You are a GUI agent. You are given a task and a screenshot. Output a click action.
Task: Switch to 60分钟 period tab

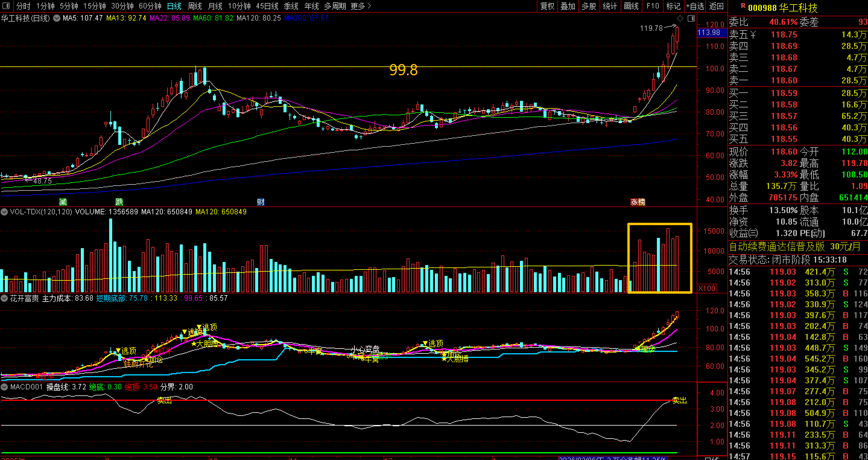150,6
